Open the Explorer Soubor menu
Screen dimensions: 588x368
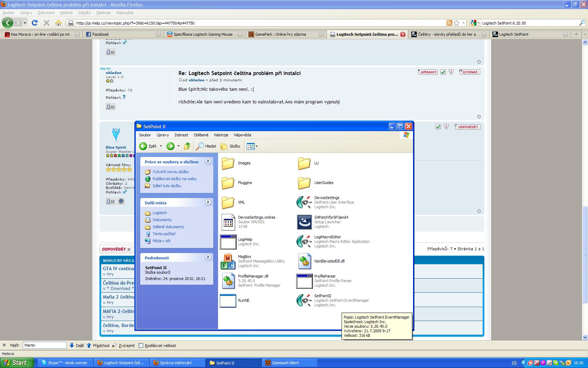coord(145,135)
